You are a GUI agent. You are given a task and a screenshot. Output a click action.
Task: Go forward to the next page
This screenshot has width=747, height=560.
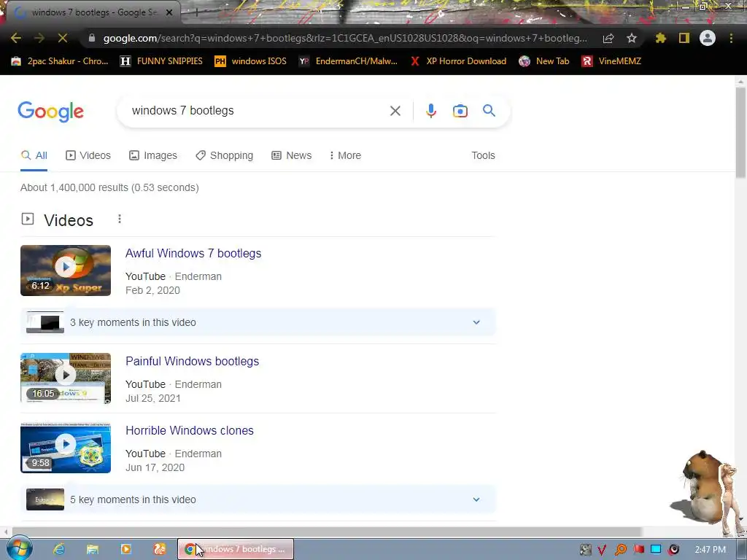point(39,38)
